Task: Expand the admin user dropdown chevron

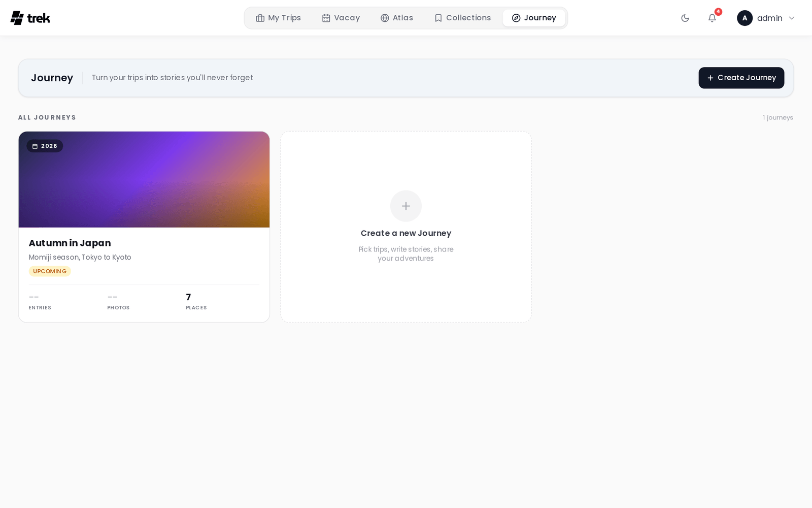Action: (x=792, y=18)
